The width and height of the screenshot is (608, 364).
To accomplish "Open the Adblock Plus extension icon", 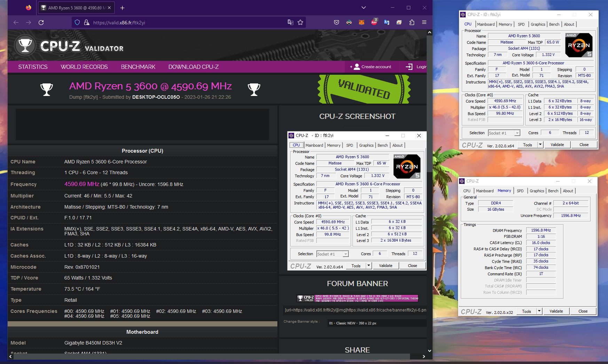I will coord(374,22).
